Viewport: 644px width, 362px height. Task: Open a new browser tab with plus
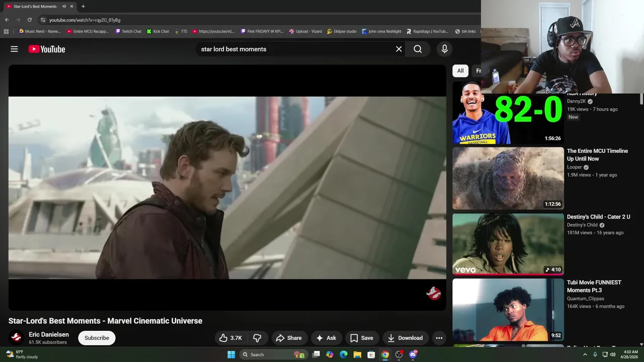pyautogui.click(x=83, y=7)
